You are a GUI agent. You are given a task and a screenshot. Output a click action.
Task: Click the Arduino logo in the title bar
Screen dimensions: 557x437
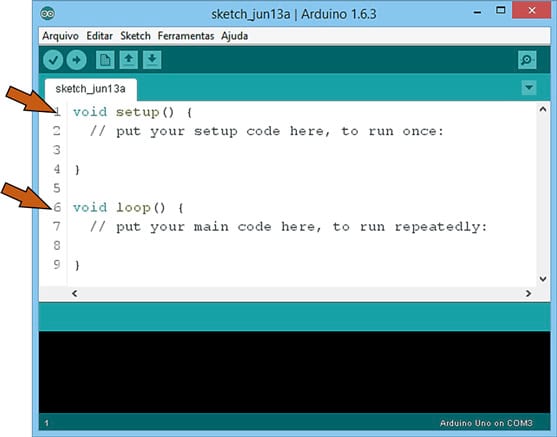[x=48, y=14]
